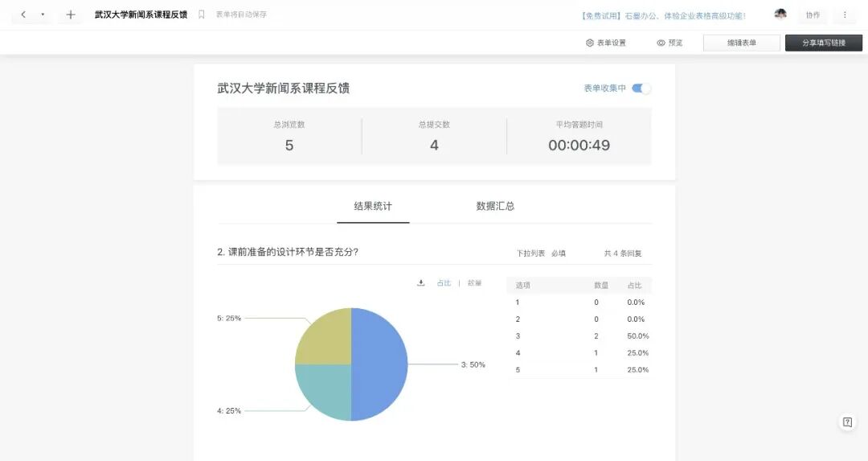This screenshot has height=461, width=868.
Task: Open 表单设置 form settings
Action: 606,43
